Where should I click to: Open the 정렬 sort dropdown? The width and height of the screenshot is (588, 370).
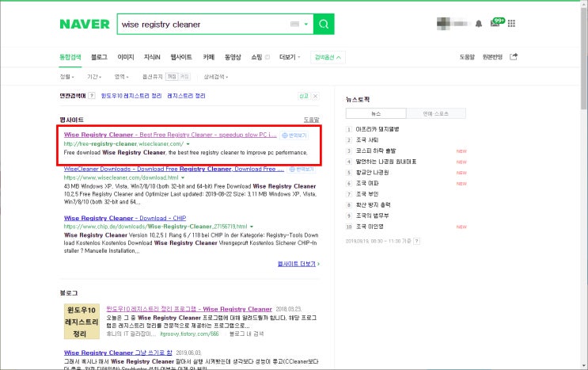coord(66,77)
